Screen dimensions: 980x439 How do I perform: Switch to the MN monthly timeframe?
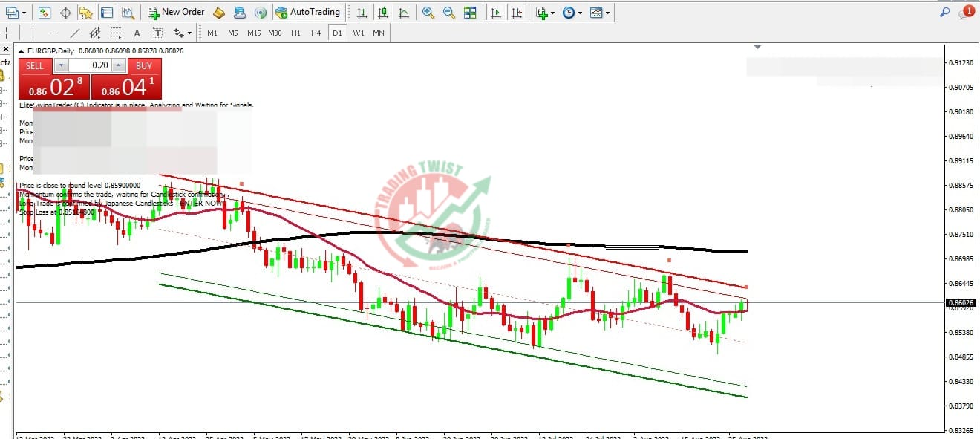click(x=379, y=33)
